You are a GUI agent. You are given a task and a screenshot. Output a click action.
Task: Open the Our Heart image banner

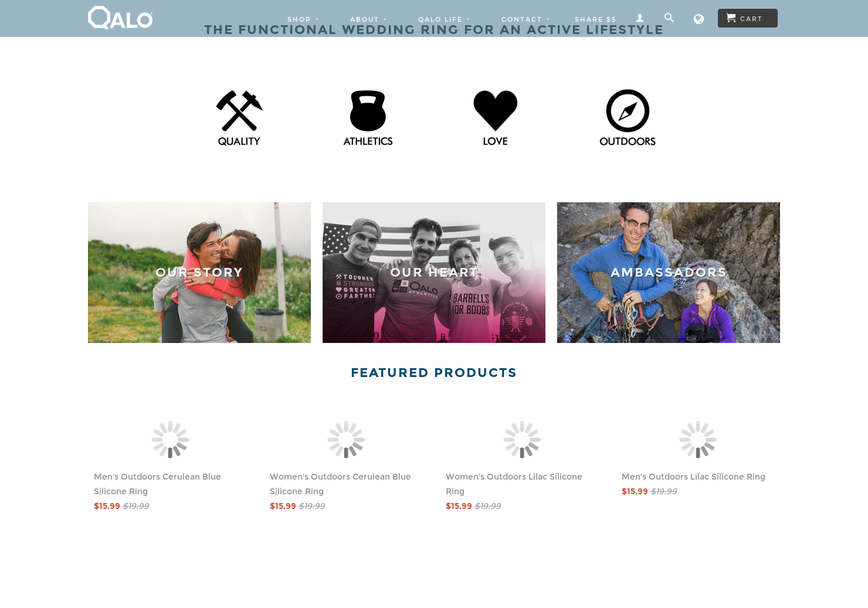[434, 273]
